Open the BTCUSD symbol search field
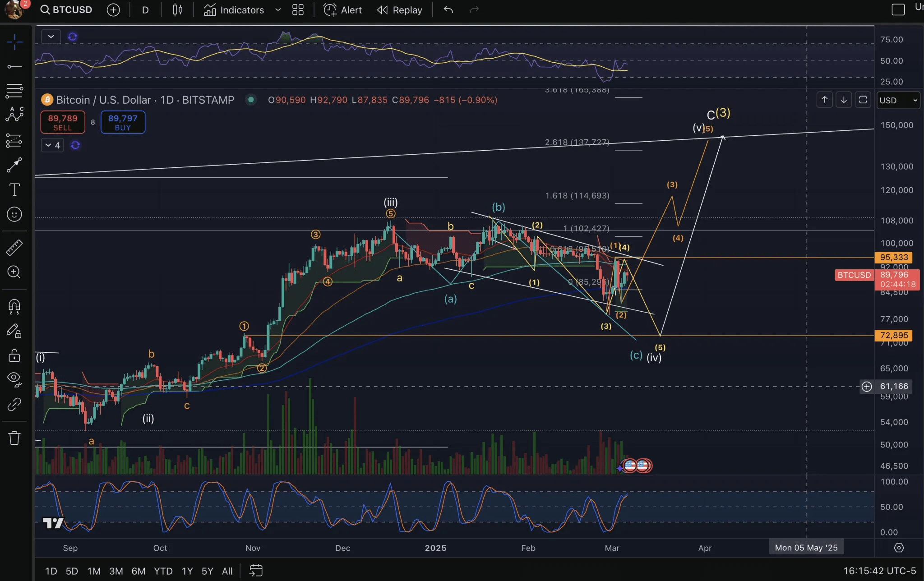This screenshot has height=581, width=924. (66, 9)
